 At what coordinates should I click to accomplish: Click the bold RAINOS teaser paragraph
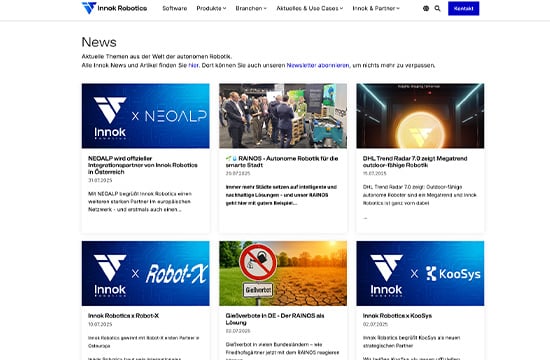coord(281,195)
